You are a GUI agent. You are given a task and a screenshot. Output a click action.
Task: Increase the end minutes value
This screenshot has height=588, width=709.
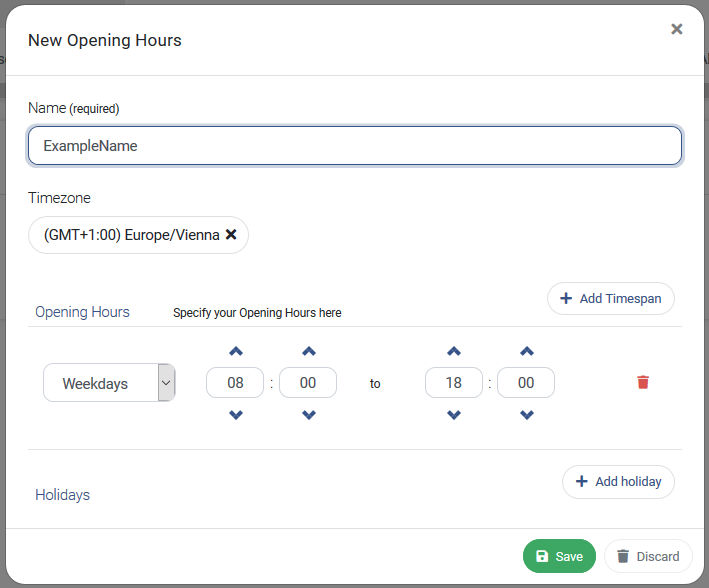526,351
